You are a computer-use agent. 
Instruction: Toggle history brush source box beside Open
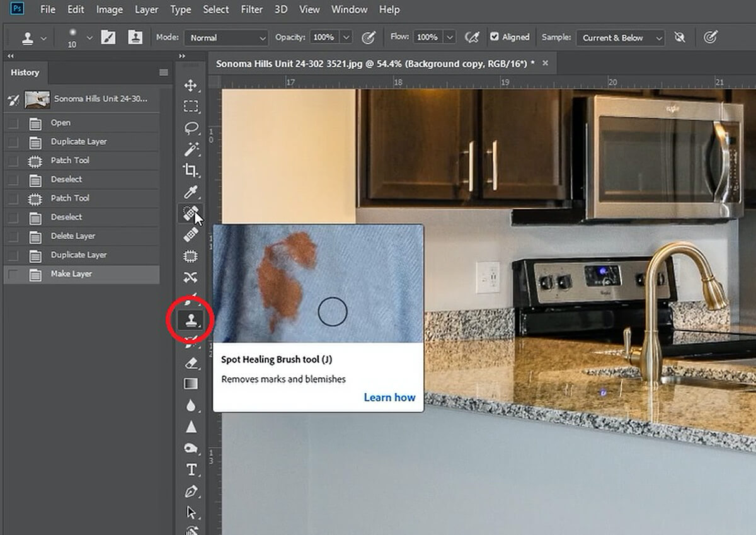tap(13, 123)
